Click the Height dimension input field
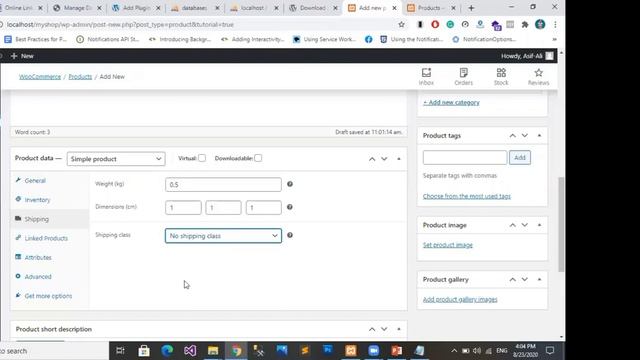The width and height of the screenshot is (640, 360). (264, 208)
